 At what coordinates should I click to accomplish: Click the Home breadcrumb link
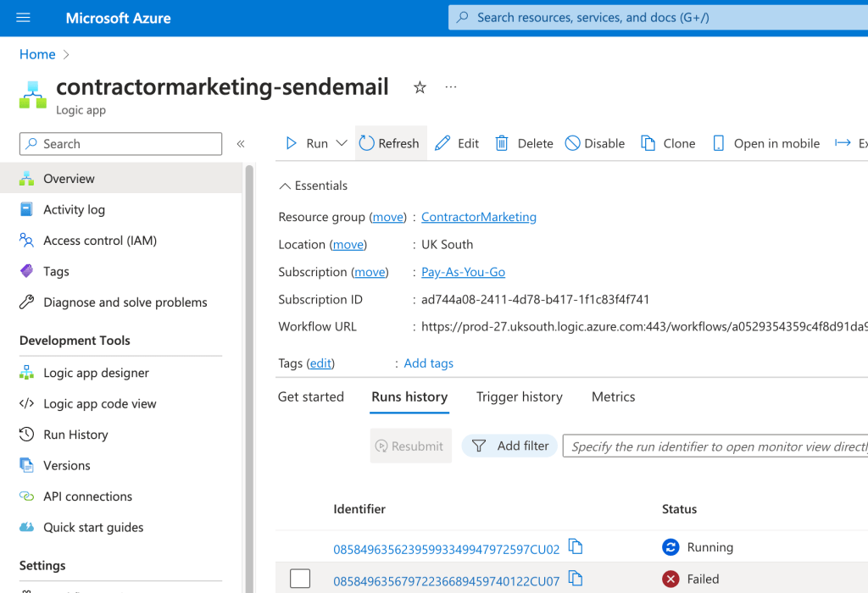(37, 54)
